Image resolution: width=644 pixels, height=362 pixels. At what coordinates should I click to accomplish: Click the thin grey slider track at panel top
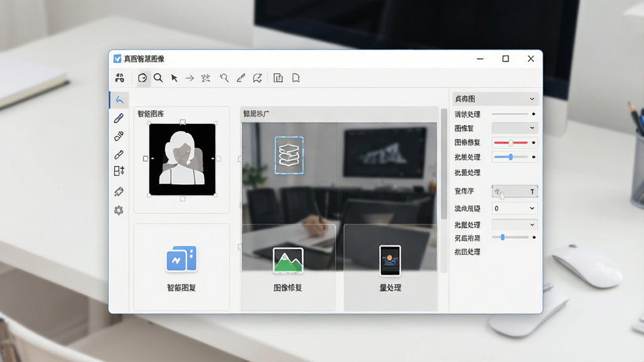(510, 114)
